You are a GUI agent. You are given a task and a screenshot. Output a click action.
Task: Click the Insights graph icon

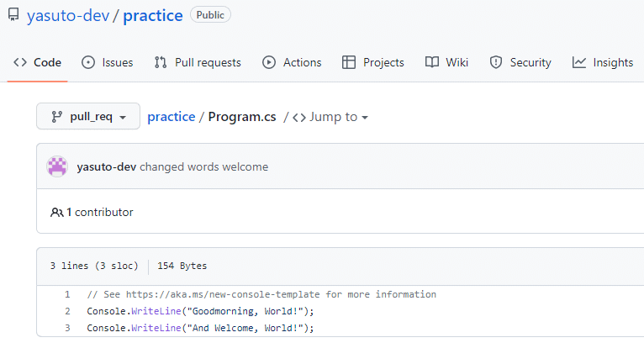point(579,62)
